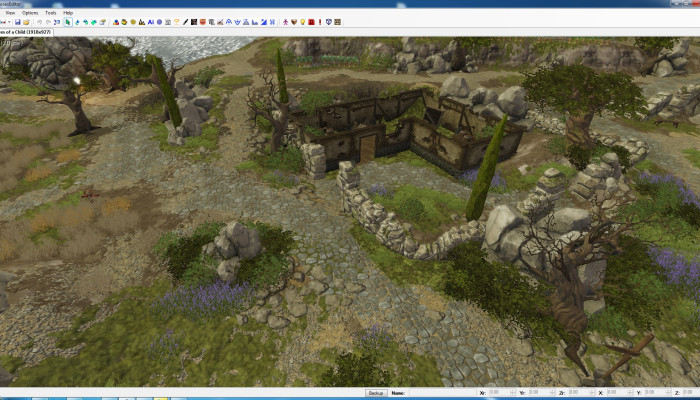The image size is (700, 400).
Task: Click the red document icon
Action: pos(311,22)
